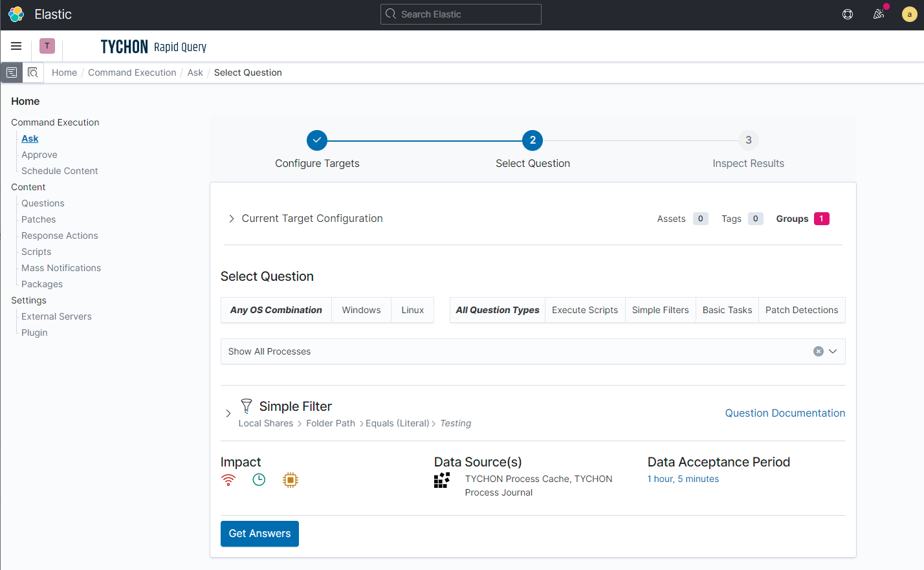This screenshot has width=924, height=570.
Task: Open the user avatar menu
Action: (x=909, y=14)
